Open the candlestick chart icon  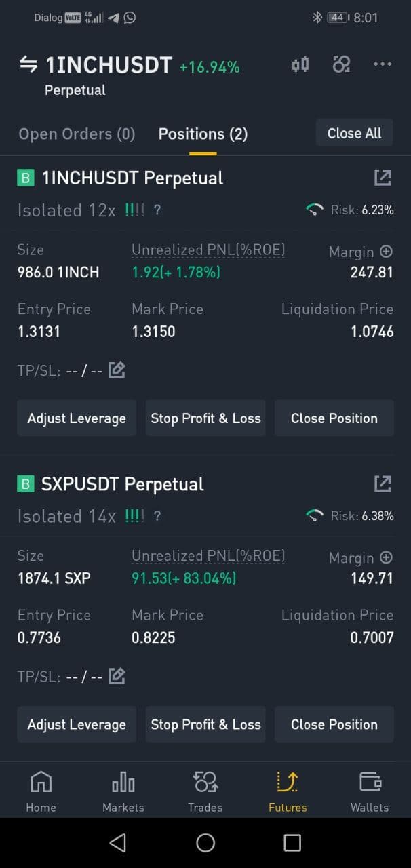click(x=300, y=64)
